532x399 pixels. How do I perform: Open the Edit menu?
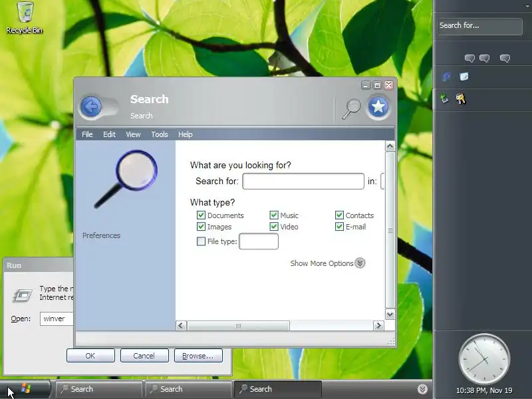109,134
